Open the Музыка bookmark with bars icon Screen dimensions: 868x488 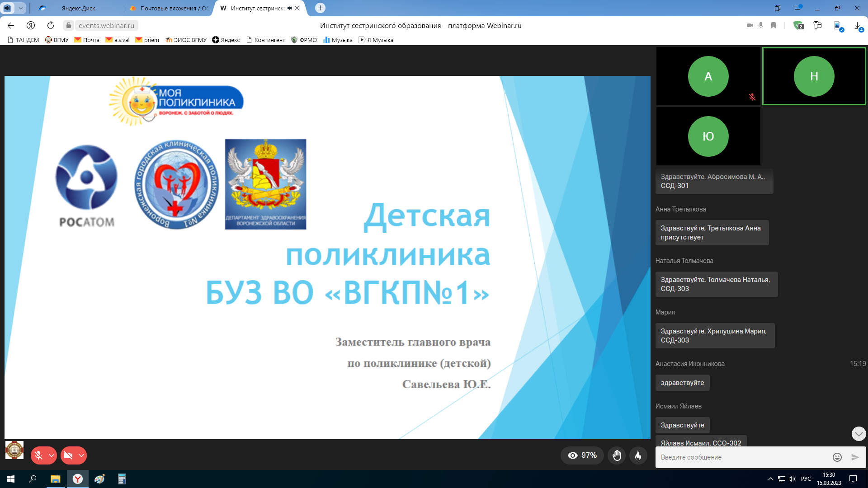[338, 40]
